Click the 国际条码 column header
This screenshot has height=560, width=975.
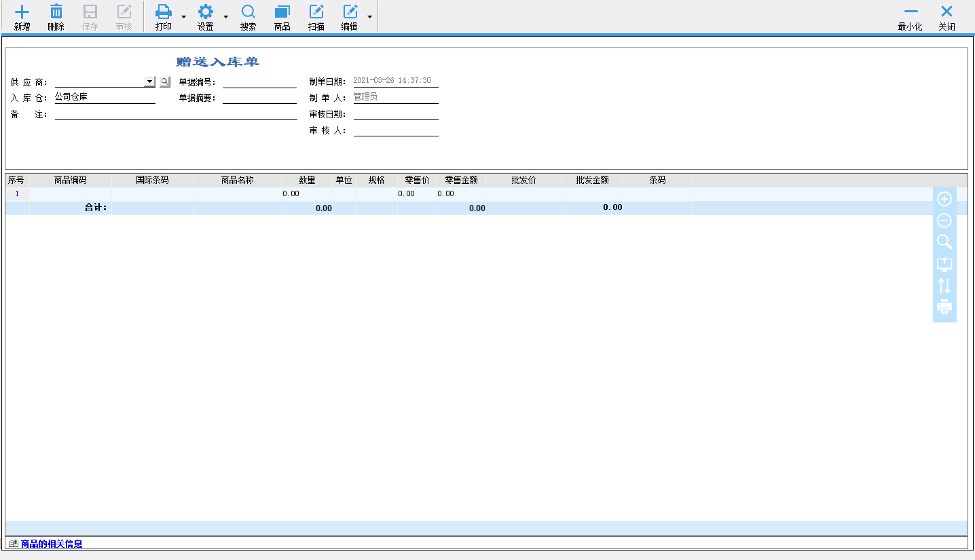[x=152, y=181]
